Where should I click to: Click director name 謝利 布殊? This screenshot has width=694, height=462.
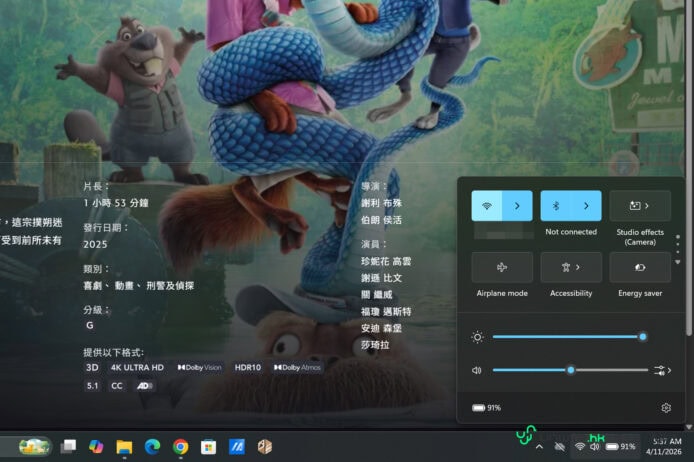(x=381, y=203)
